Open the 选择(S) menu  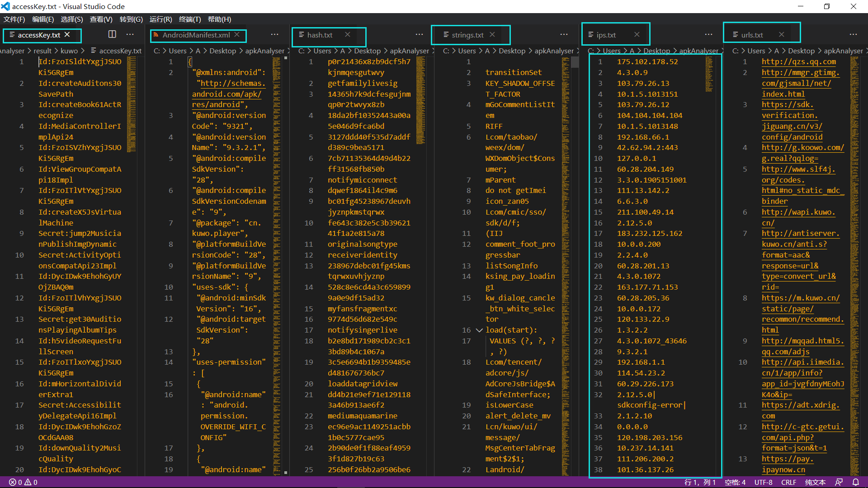tap(72, 19)
